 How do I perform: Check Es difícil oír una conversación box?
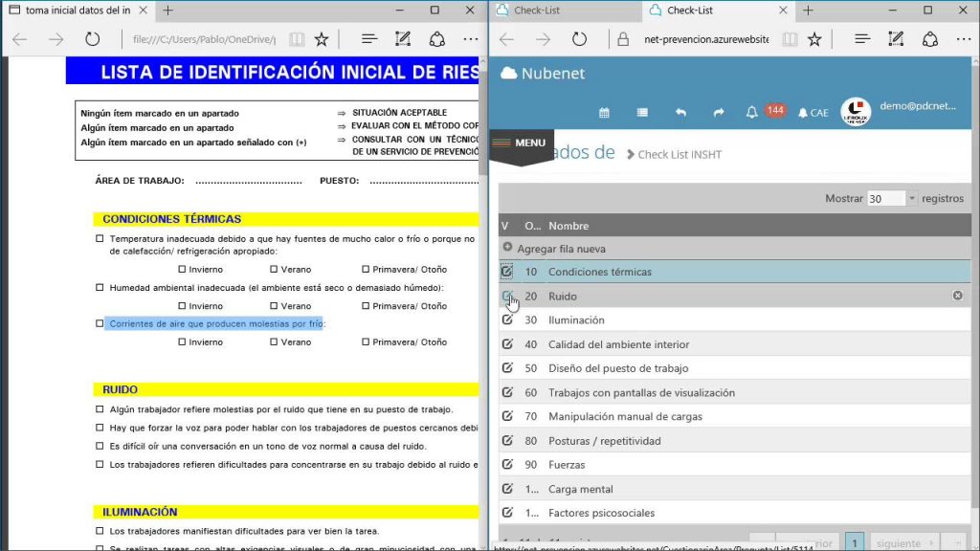pyautogui.click(x=100, y=446)
